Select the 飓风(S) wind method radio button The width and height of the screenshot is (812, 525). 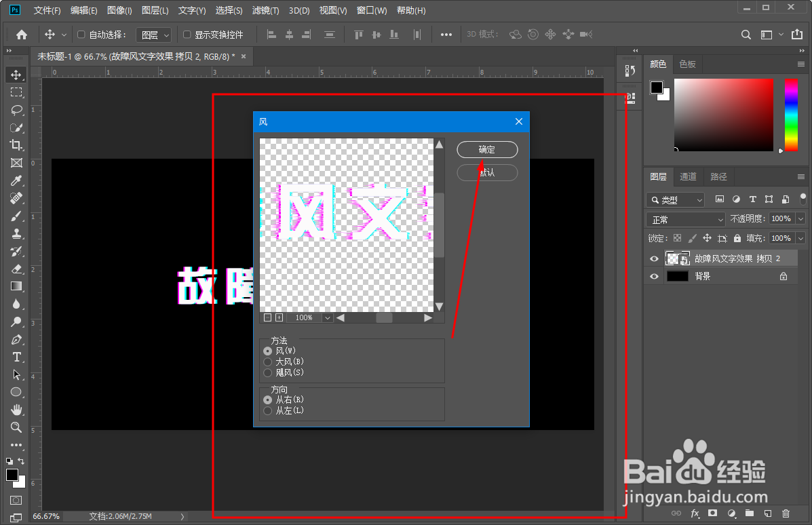pyautogui.click(x=268, y=372)
